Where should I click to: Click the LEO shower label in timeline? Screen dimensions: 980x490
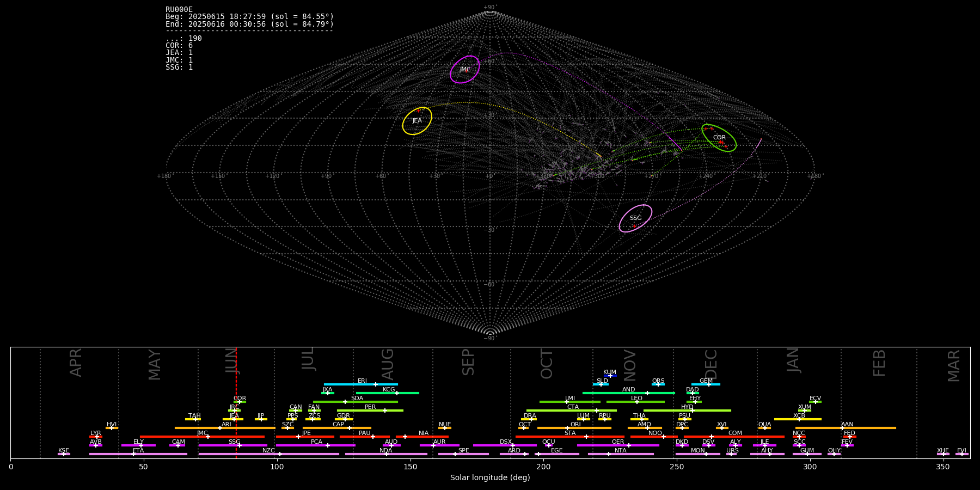pyautogui.click(x=637, y=399)
